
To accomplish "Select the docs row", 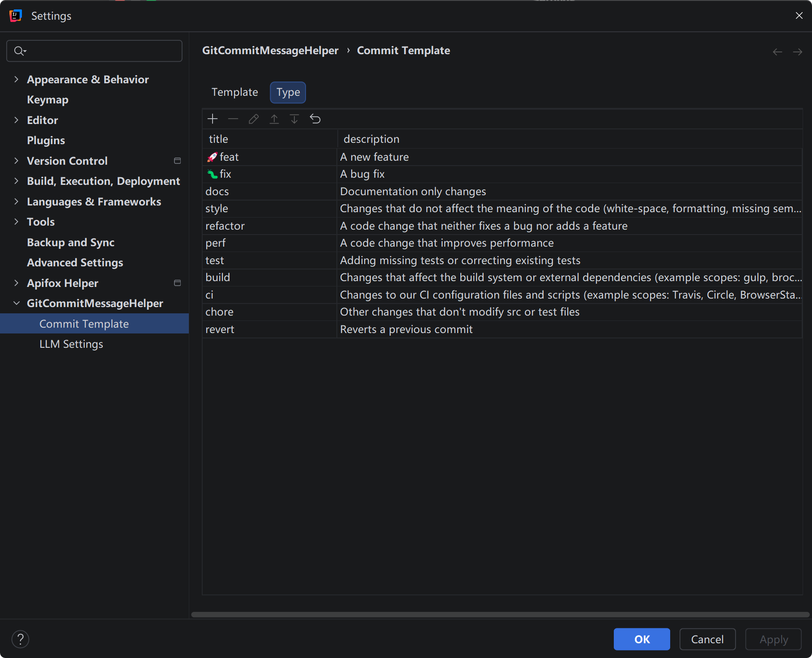I will click(x=502, y=192).
